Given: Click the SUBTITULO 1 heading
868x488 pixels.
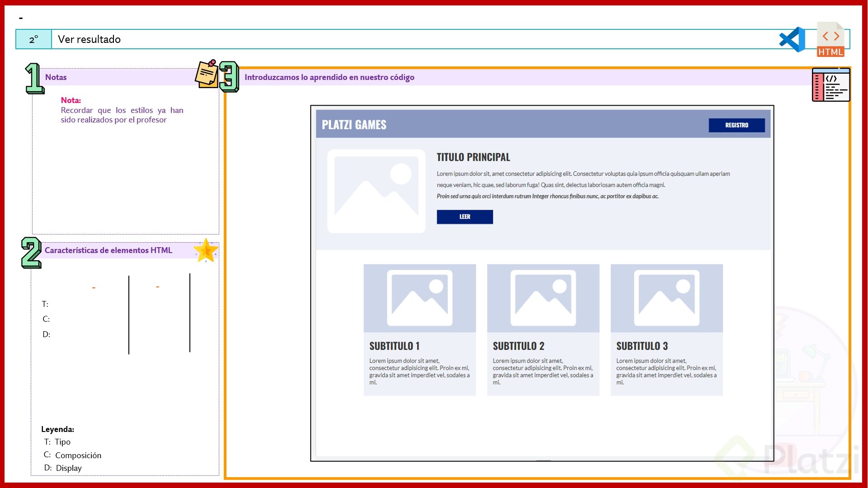Looking at the screenshot, I should [x=394, y=346].
